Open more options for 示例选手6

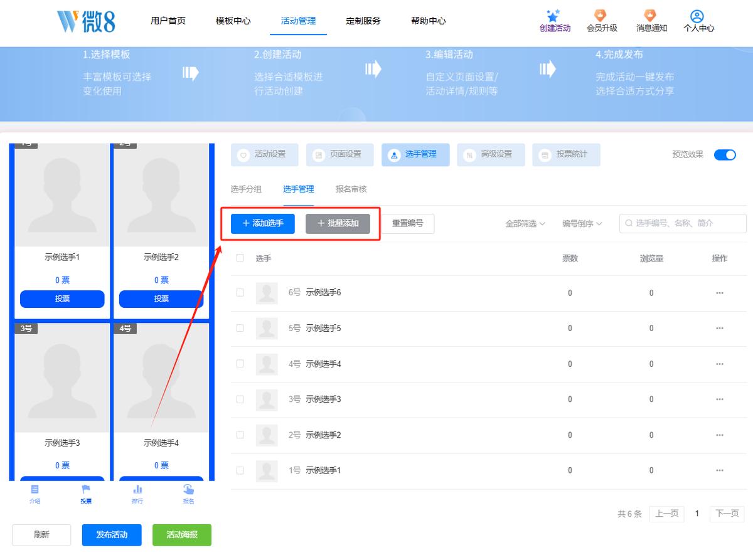click(720, 293)
